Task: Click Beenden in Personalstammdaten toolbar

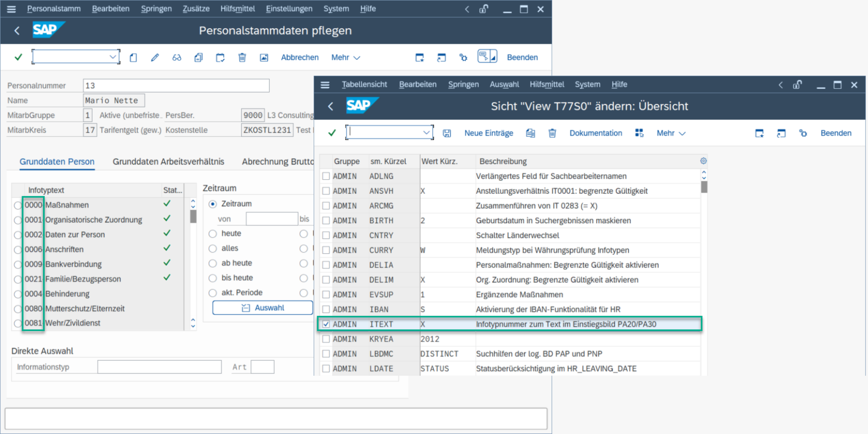Action: (522, 57)
